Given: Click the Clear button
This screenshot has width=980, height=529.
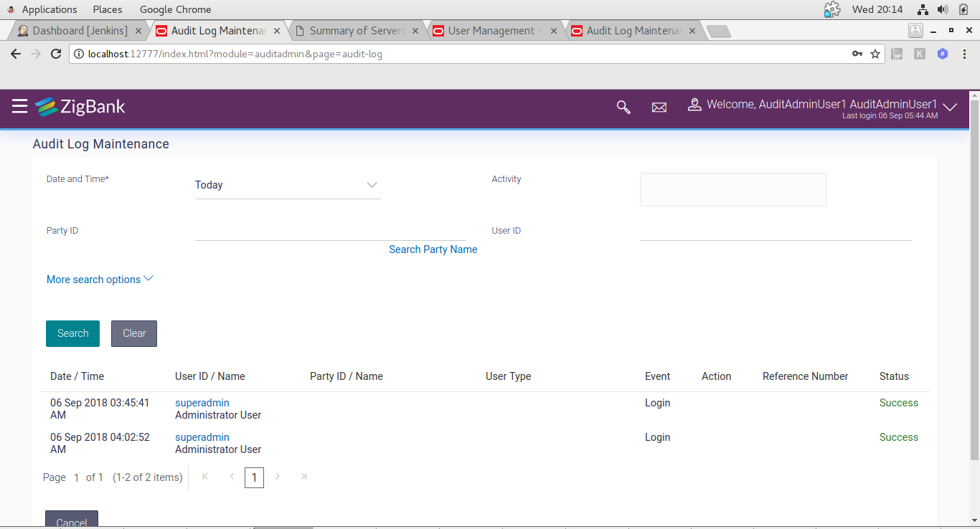Looking at the screenshot, I should (134, 333).
